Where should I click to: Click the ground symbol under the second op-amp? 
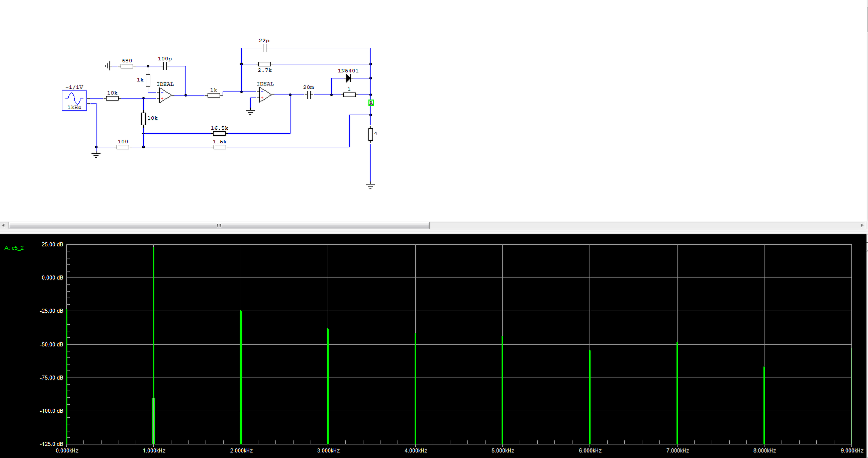(x=250, y=112)
